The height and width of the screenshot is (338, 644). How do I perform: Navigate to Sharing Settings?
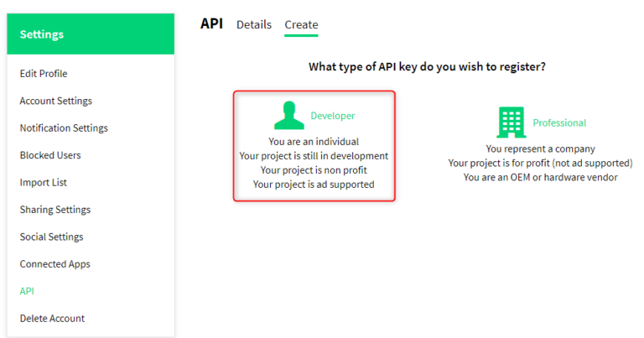point(55,210)
